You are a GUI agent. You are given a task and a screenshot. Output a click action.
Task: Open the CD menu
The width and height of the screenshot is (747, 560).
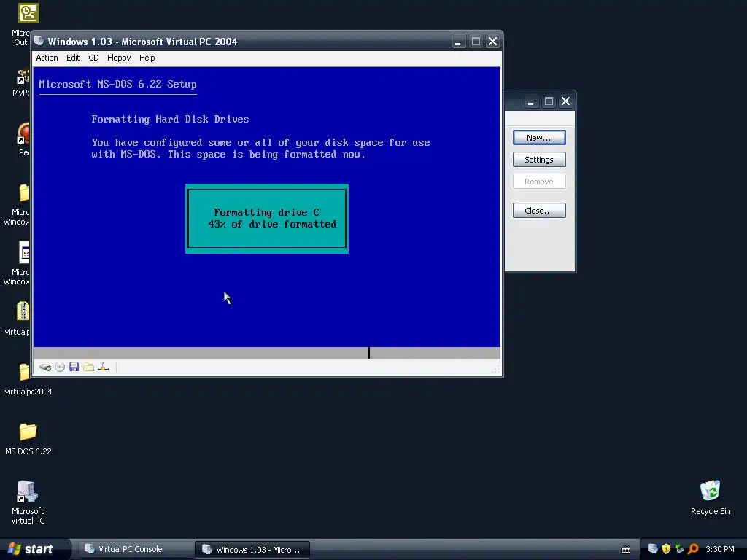pyautogui.click(x=93, y=58)
